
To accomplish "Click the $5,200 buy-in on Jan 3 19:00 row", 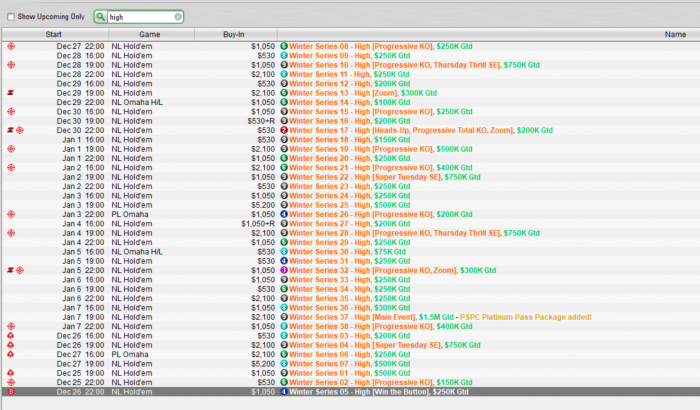I will [263, 205].
